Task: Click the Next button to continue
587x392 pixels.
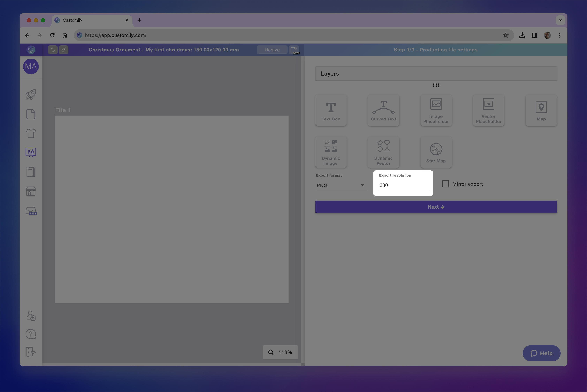Action: [x=436, y=207]
